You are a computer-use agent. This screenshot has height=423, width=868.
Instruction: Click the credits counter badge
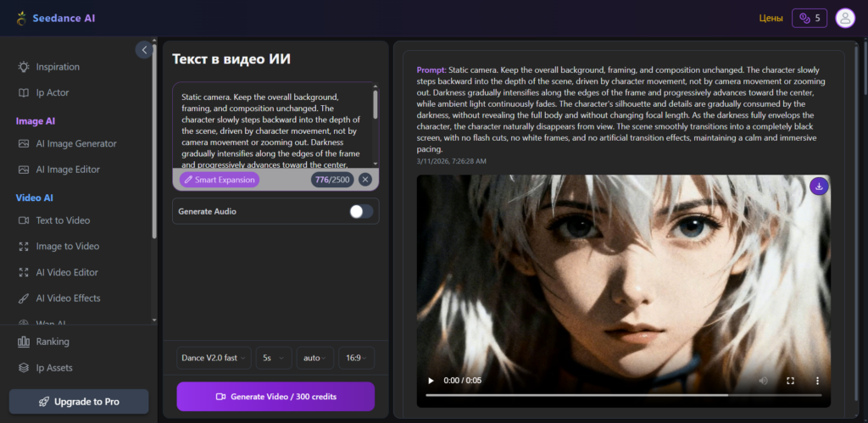(810, 18)
